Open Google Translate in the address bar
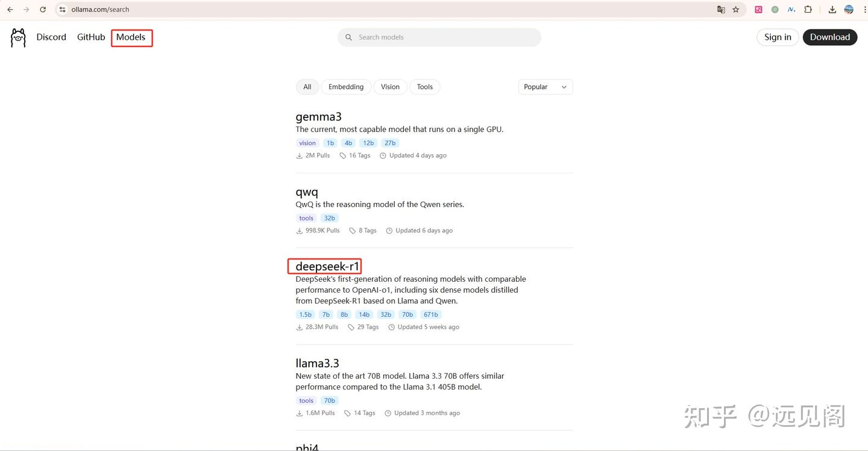Image resolution: width=868 pixels, height=451 pixels. 721,9
